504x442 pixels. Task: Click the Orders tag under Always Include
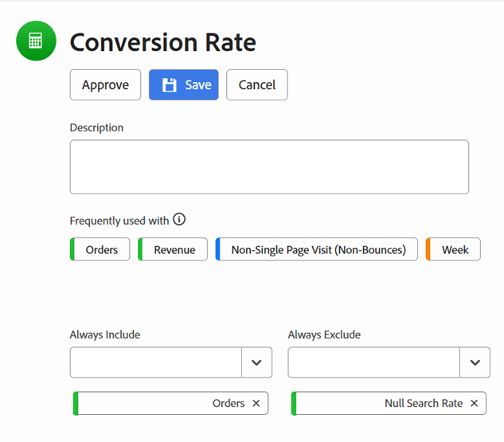click(228, 404)
